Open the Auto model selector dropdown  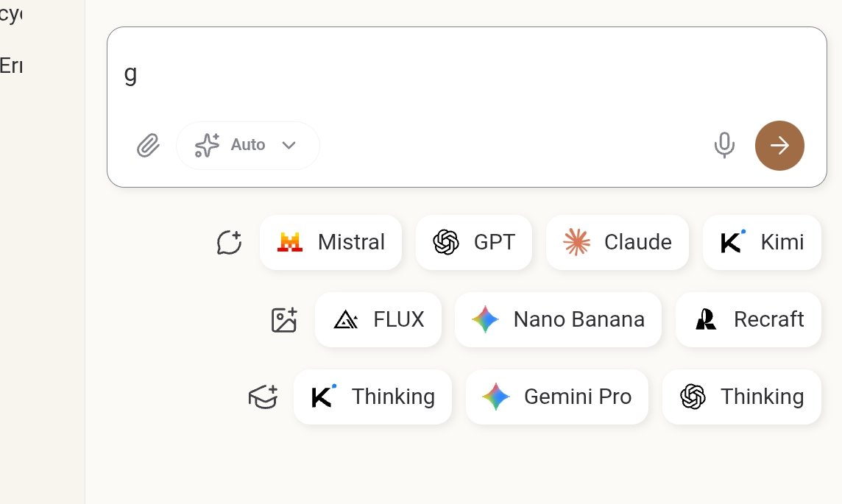tap(247, 146)
